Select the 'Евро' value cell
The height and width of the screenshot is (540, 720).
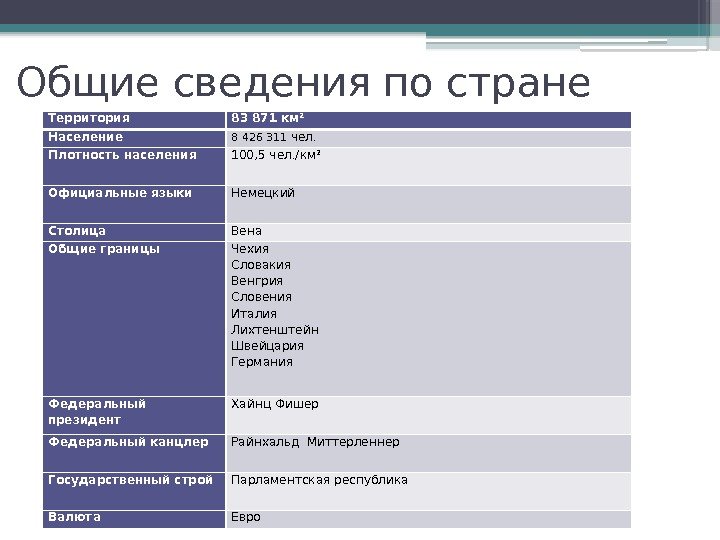(428, 519)
